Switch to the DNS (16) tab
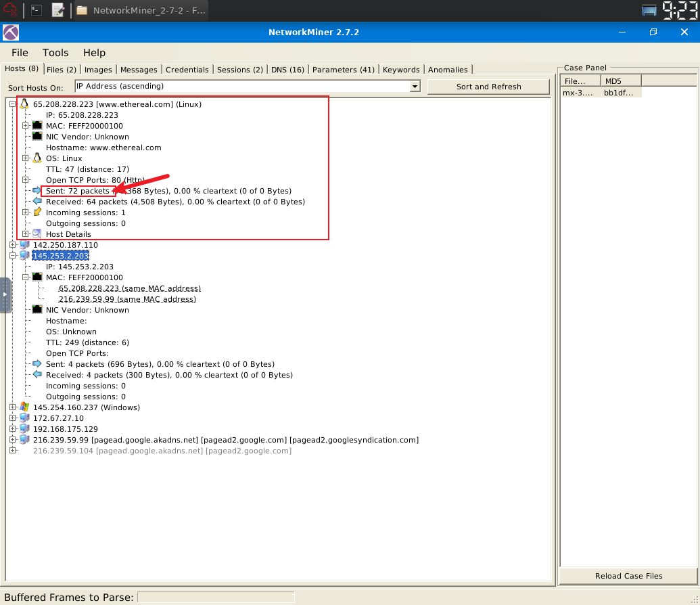The width and height of the screenshot is (700, 605). pos(287,70)
